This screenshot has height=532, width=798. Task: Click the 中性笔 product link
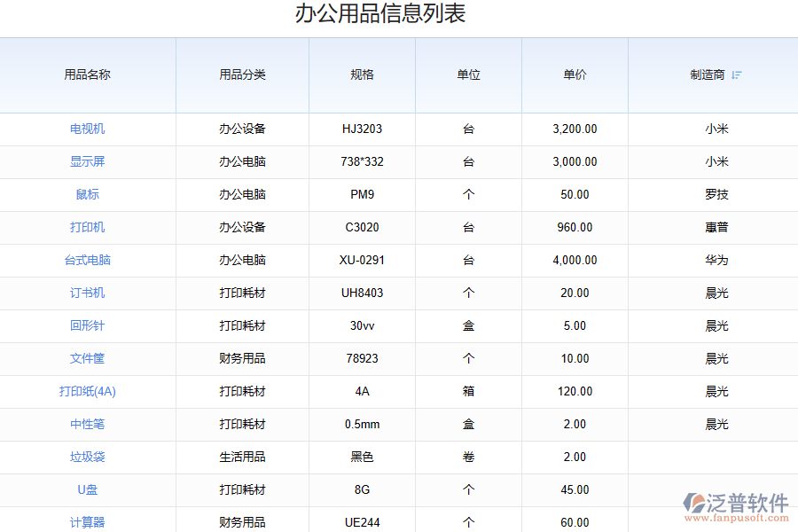tap(88, 424)
